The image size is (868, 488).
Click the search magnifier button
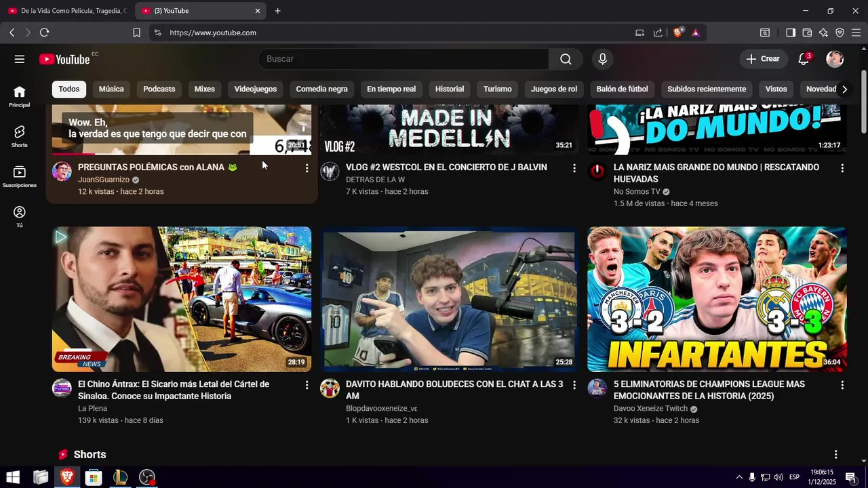point(566,59)
